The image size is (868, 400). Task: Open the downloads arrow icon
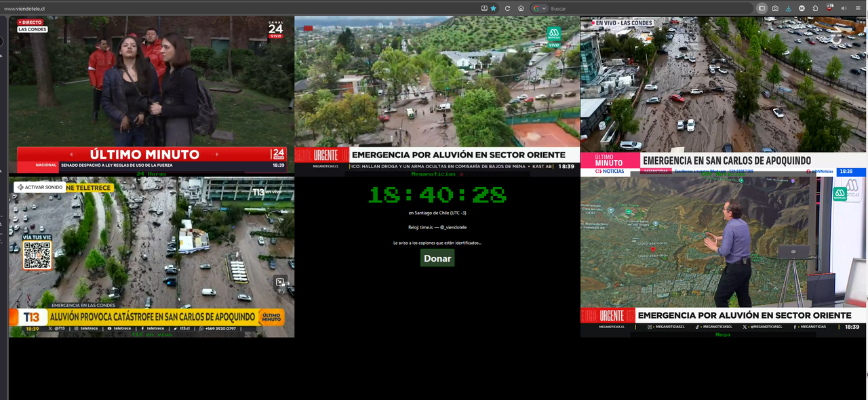pyautogui.click(x=789, y=8)
